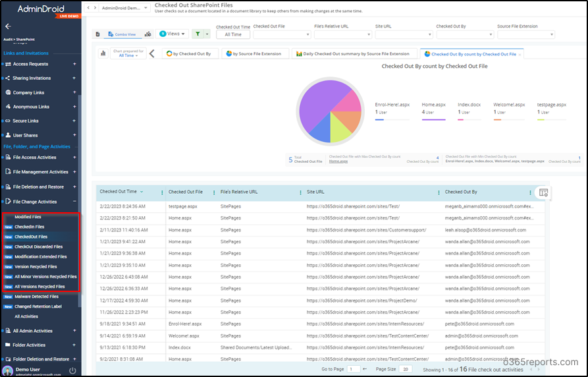Viewport: 588px width, 377px height.
Task: Expand Sharing Invitations section
Action: point(74,78)
